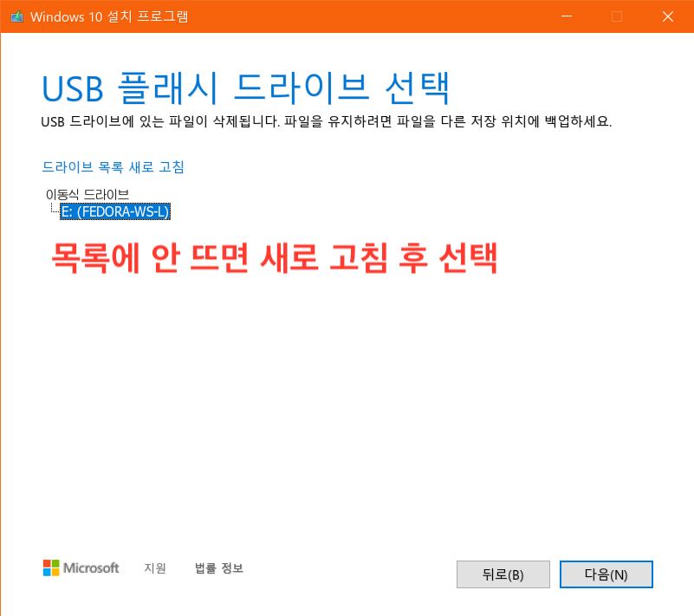Open the 지원 support link
This screenshot has height=616, width=694.
click(154, 567)
